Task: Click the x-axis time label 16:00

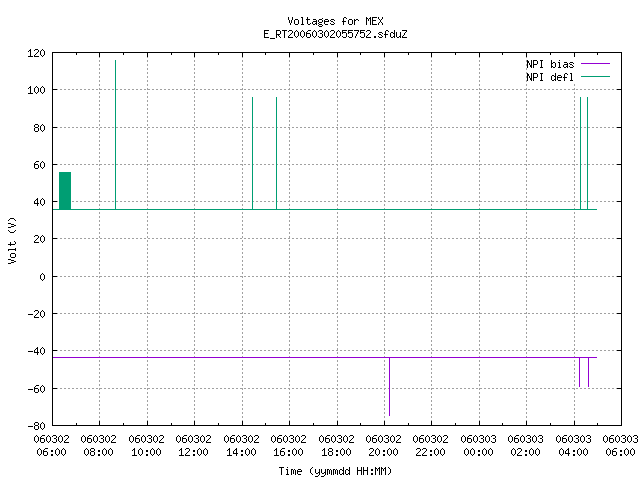Action: 288,452
